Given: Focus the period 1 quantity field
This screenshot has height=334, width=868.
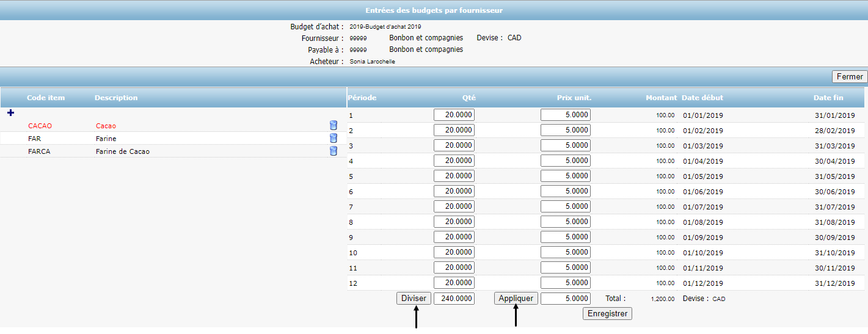Looking at the screenshot, I should click(x=454, y=115).
